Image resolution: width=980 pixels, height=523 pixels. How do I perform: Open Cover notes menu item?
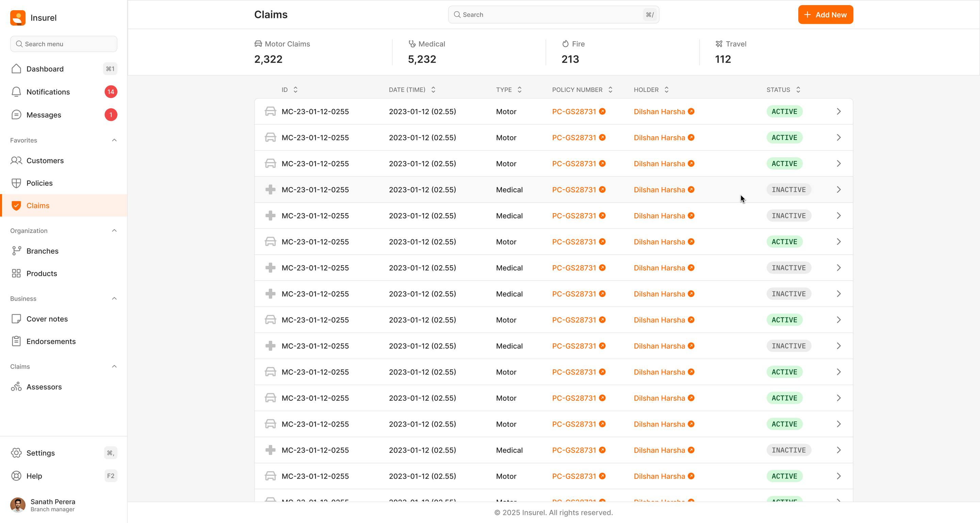pos(47,319)
